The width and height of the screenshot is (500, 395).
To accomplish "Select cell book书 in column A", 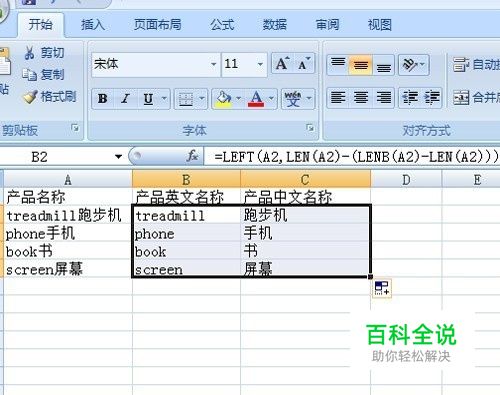I will [x=68, y=251].
